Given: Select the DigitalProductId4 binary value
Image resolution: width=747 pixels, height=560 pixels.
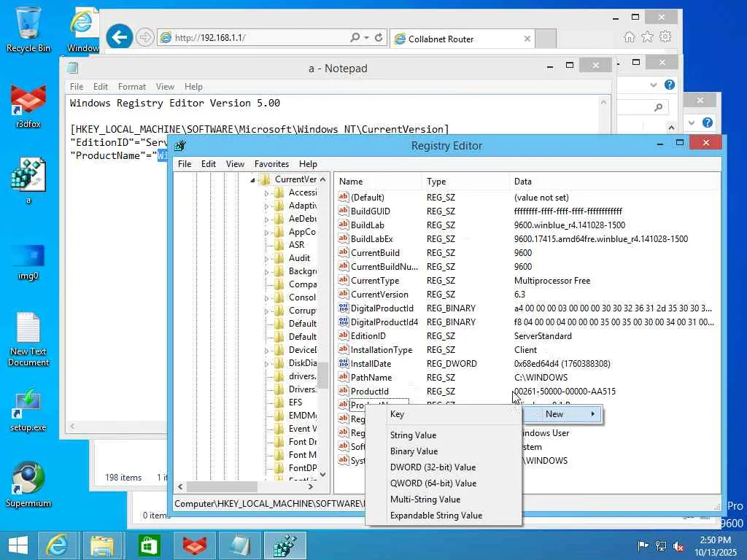Looking at the screenshot, I should [384, 322].
